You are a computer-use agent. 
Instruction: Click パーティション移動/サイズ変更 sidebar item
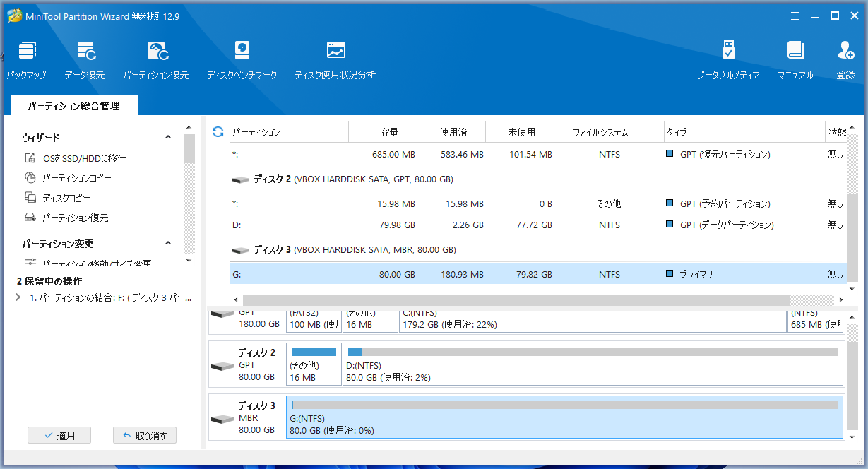pos(88,263)
